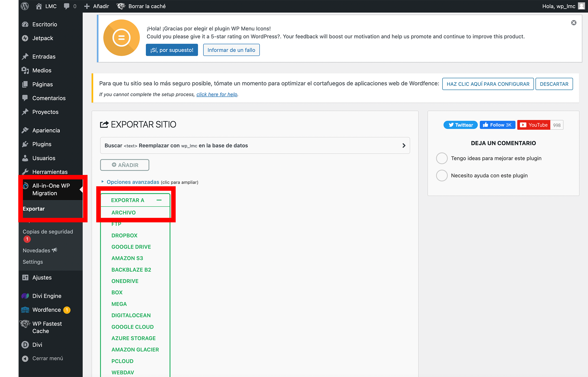Click the Usuarios person icon
The image size is (588, 377).
[25, 158]
